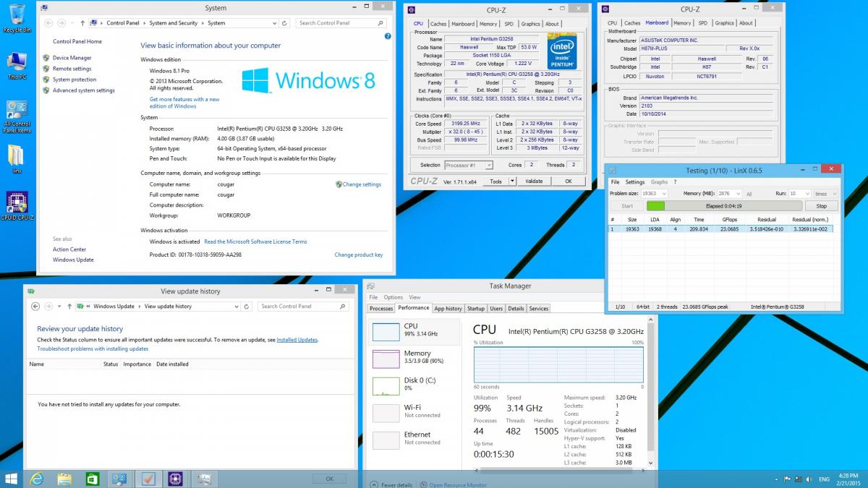Viewport: 868px width, 488px height.
Task: Open System protection link
Action: click(75, 80)
